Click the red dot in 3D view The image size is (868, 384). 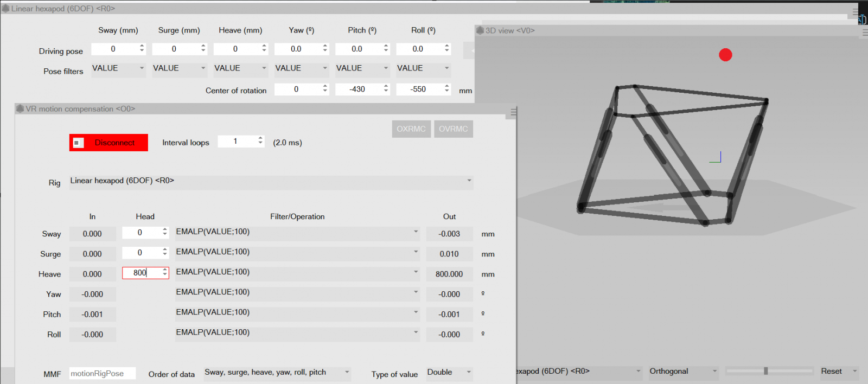(x=725, y=55)
